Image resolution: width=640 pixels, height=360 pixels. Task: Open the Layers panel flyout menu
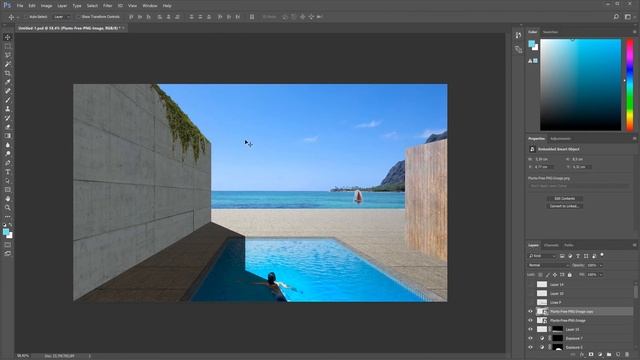(634, 245)
